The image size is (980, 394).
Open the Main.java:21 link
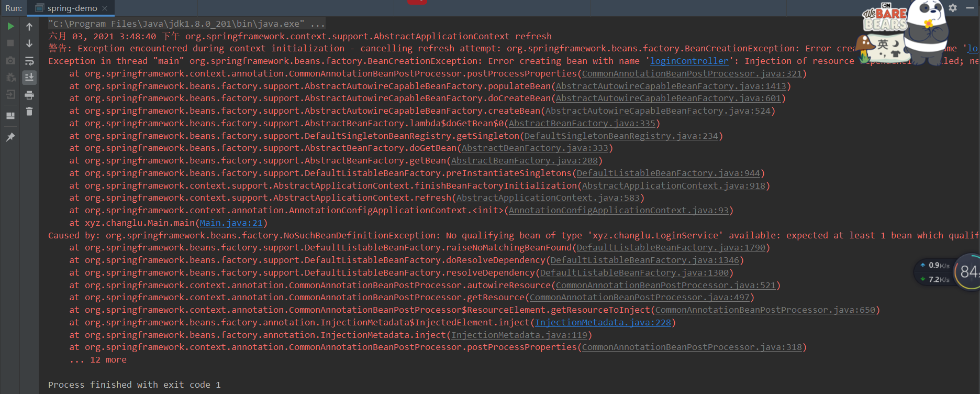click(x=231, y=223)
